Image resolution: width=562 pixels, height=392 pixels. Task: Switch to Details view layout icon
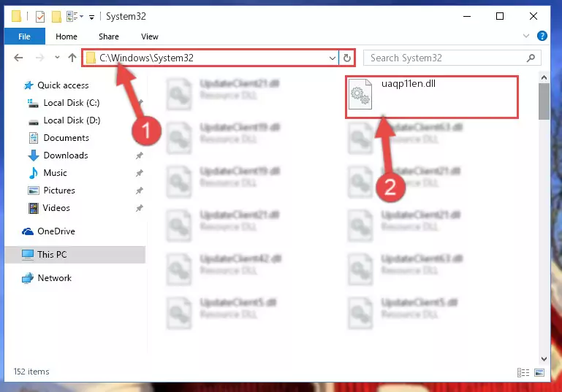pos(523,373)
